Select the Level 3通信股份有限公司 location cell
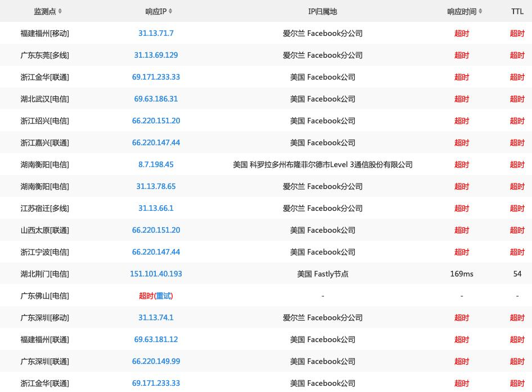Viewport: 532px width, 392px height. pyautogui.click(x=323, y=165)
